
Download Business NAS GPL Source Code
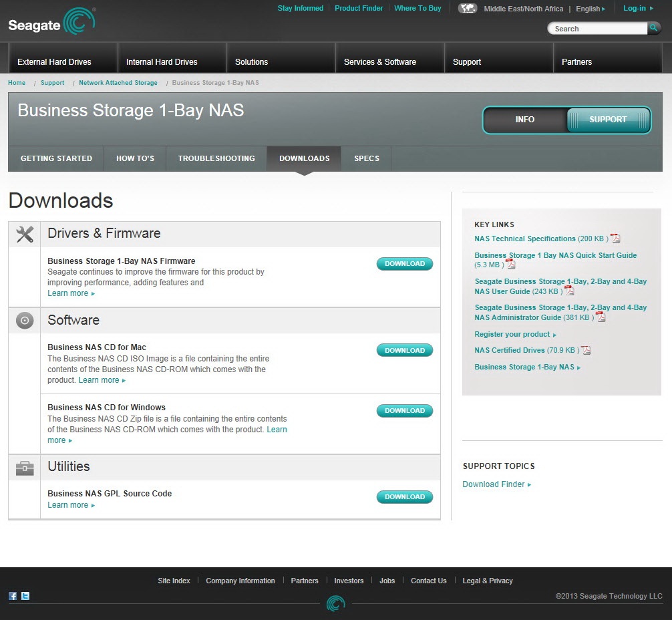click(x=405, y=497)
